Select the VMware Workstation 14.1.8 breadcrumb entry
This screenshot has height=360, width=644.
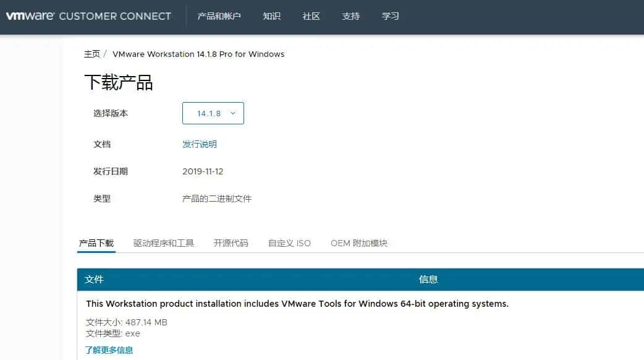point(198,54)
